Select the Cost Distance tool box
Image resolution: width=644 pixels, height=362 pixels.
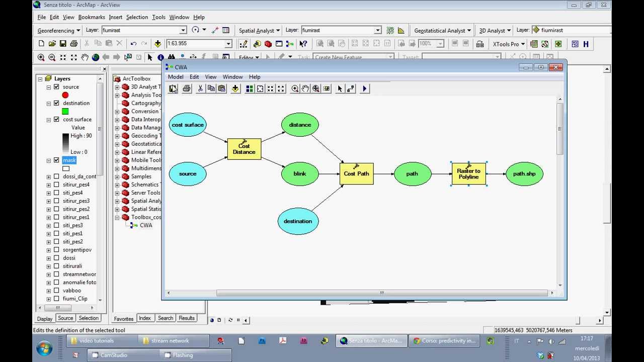click(244, 149)
